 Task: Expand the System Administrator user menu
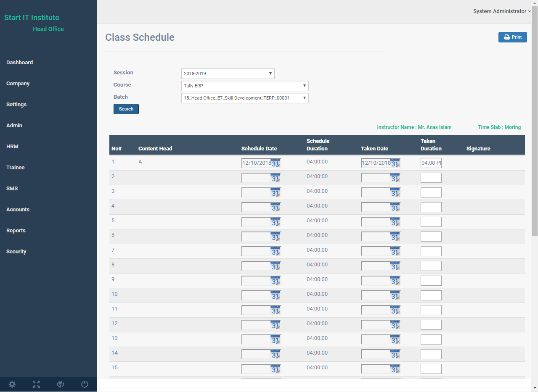[501, 11]
